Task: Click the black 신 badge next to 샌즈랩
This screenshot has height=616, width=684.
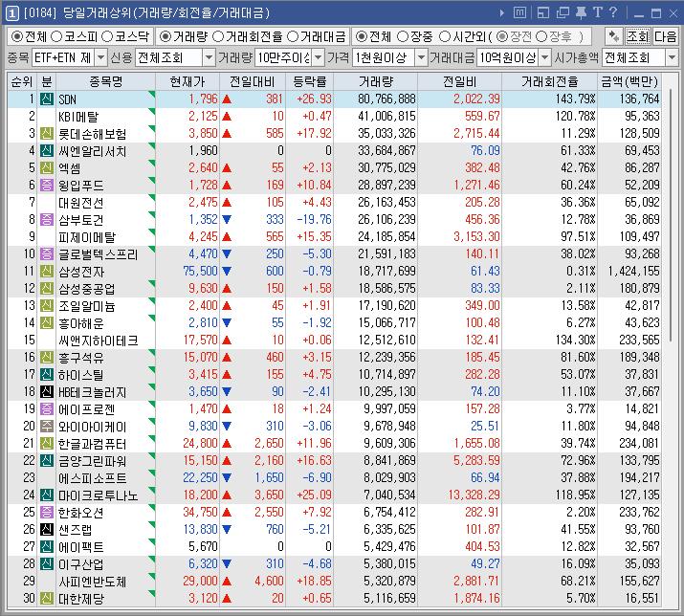Action: [x=47, y=529]
